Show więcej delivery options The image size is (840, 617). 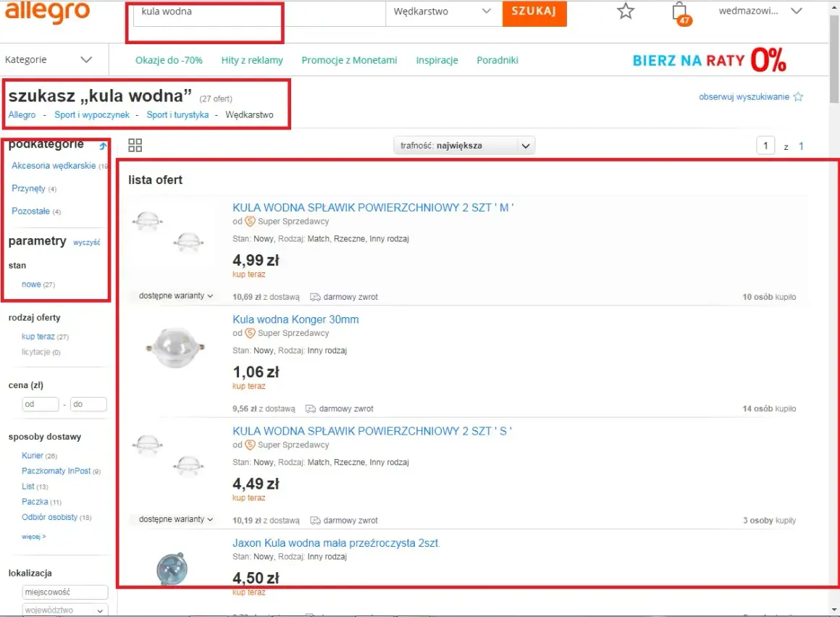click(34, 537)
